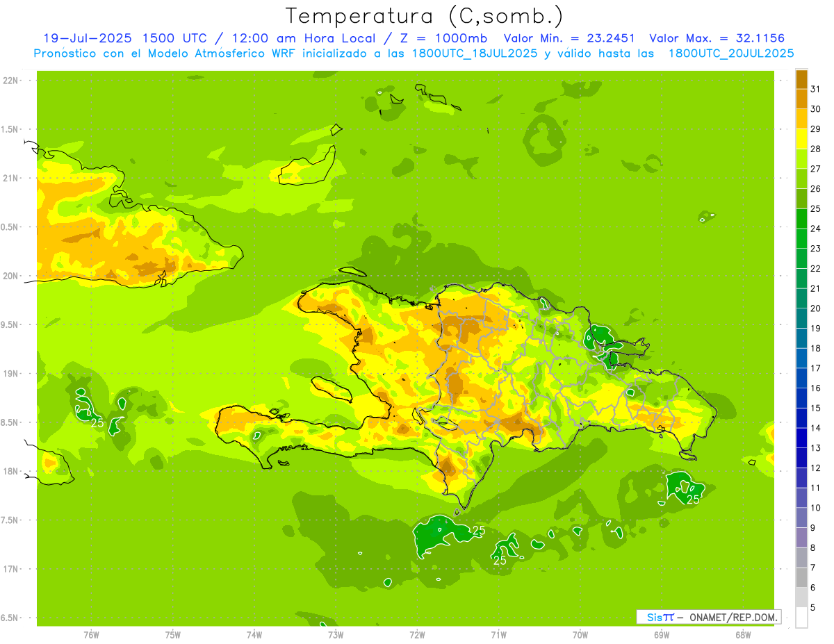Click the 75W longitude axis label

pyautogui.click(x=173, y=635)
